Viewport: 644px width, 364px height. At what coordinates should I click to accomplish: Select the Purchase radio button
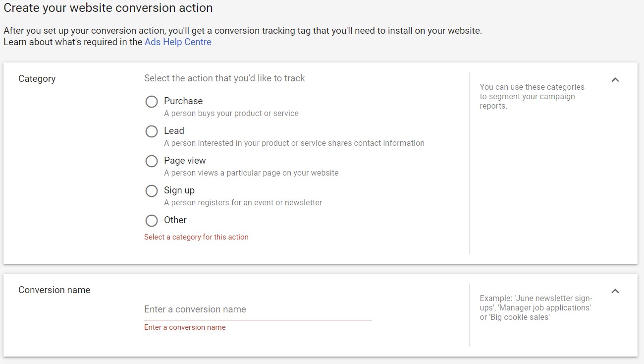(x=152, y=102)
